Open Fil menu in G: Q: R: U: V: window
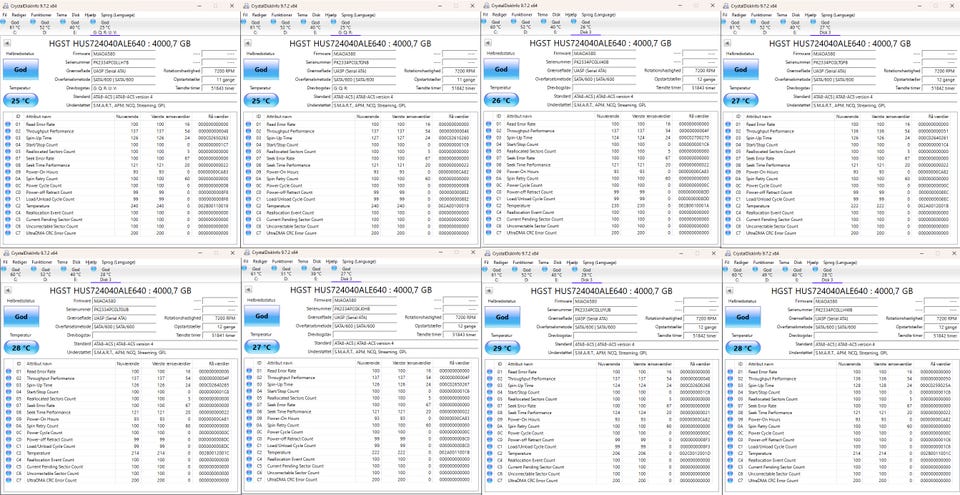 pos(5,13)
